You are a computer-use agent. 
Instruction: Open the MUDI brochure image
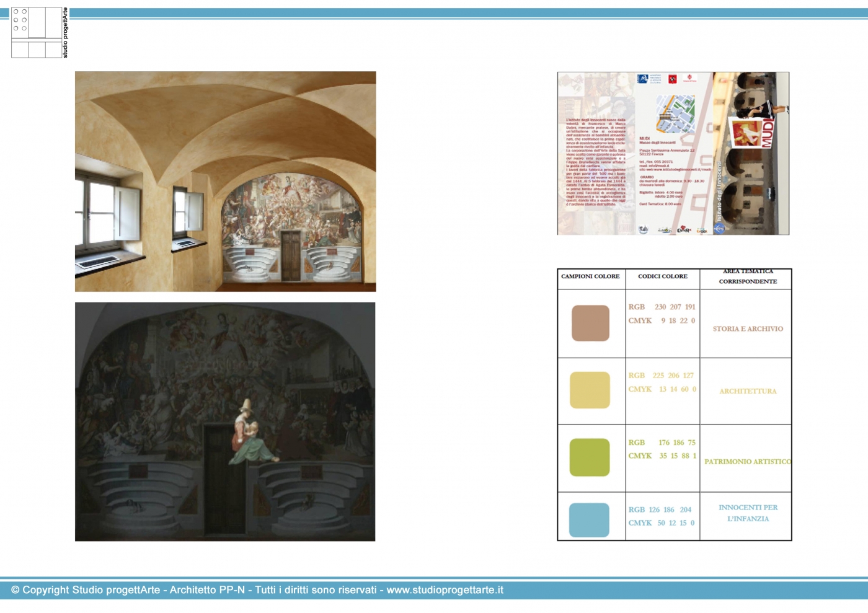point(673,154)
